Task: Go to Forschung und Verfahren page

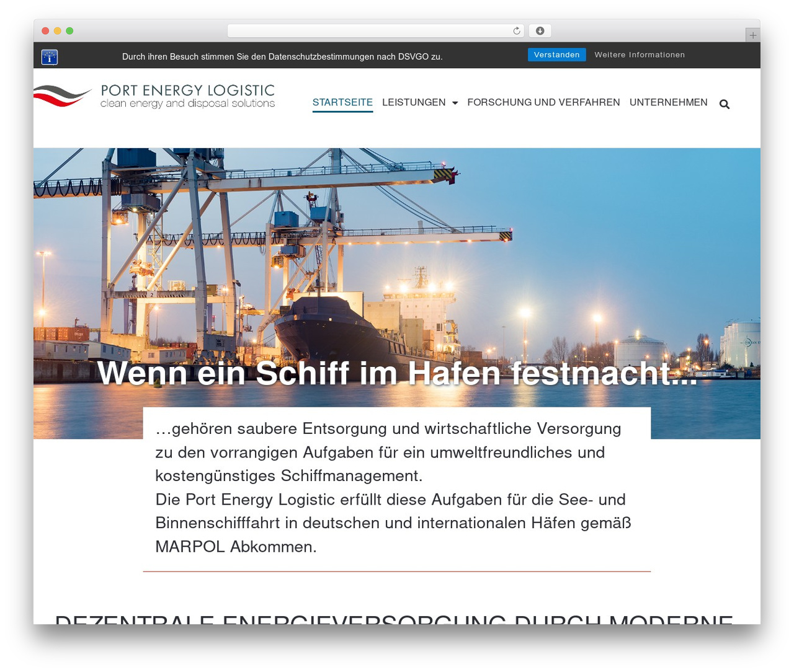Action: click(x=543, y=102)
